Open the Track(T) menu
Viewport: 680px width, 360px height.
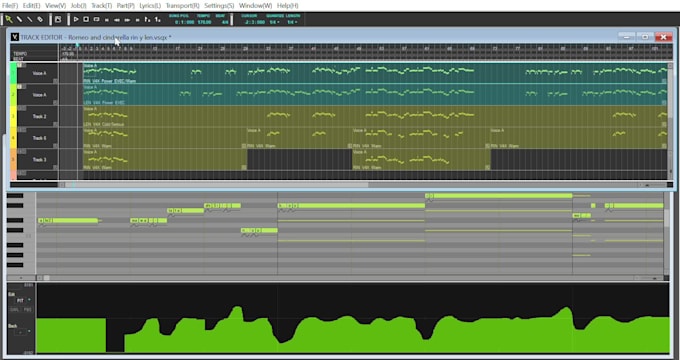[101, 6]
